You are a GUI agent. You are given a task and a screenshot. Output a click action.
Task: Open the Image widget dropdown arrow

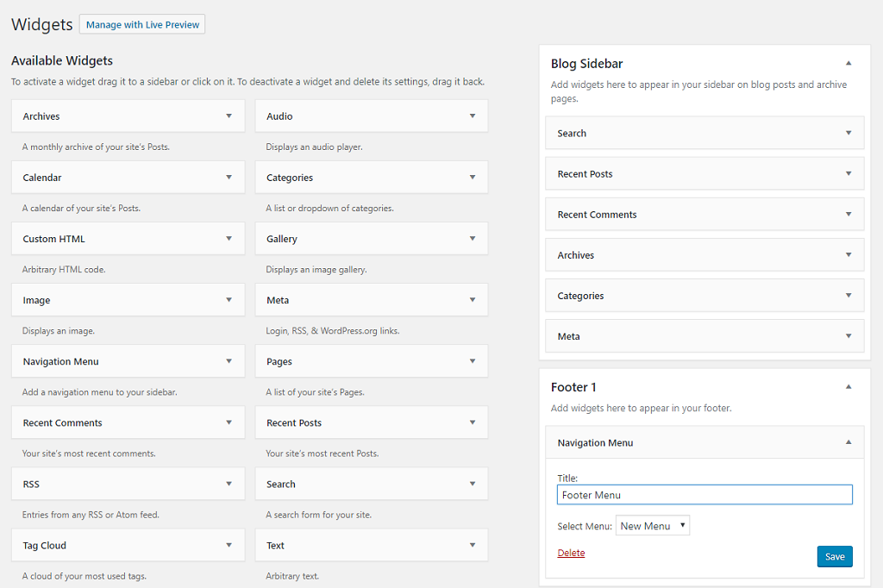(x=229, y=300)
